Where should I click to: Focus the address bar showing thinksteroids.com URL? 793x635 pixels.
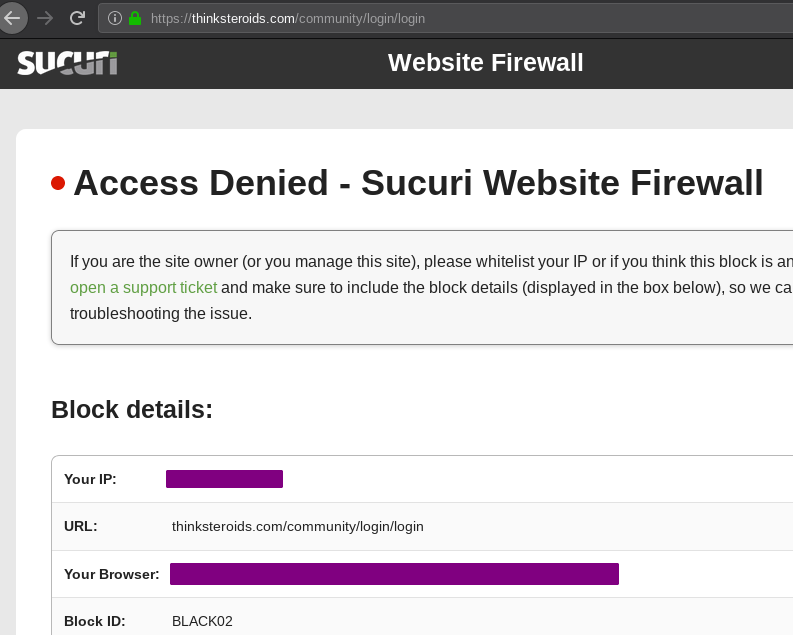[400, 18]
